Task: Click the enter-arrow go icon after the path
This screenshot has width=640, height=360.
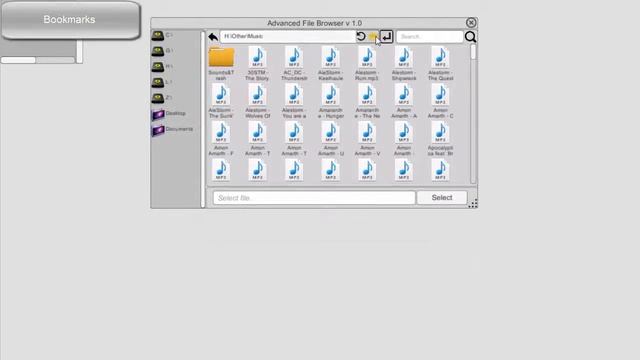Action: 386,37
